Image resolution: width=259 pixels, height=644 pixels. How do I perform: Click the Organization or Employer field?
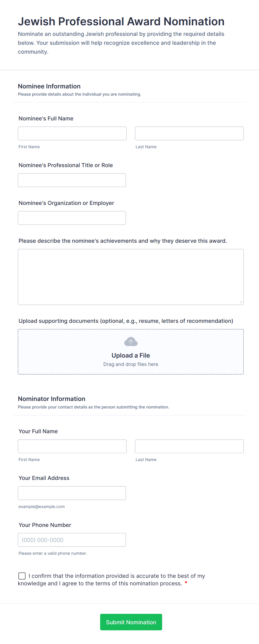coord(72,218)
